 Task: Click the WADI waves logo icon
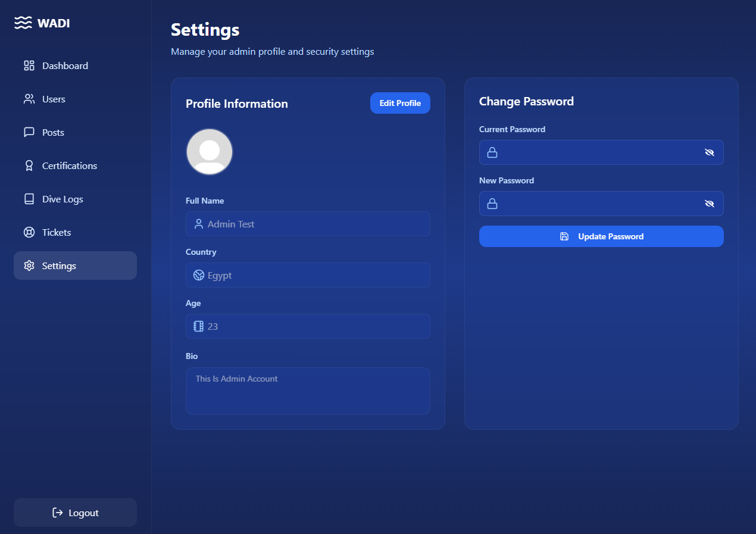point(23,23)
